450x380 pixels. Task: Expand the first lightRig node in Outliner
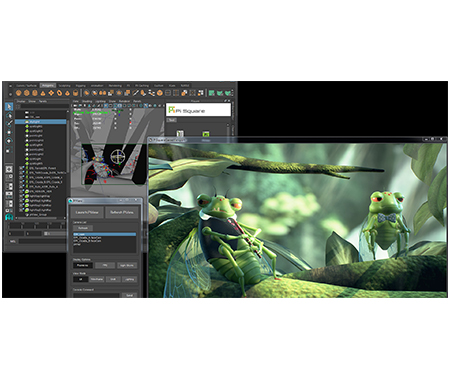(21, 196)
